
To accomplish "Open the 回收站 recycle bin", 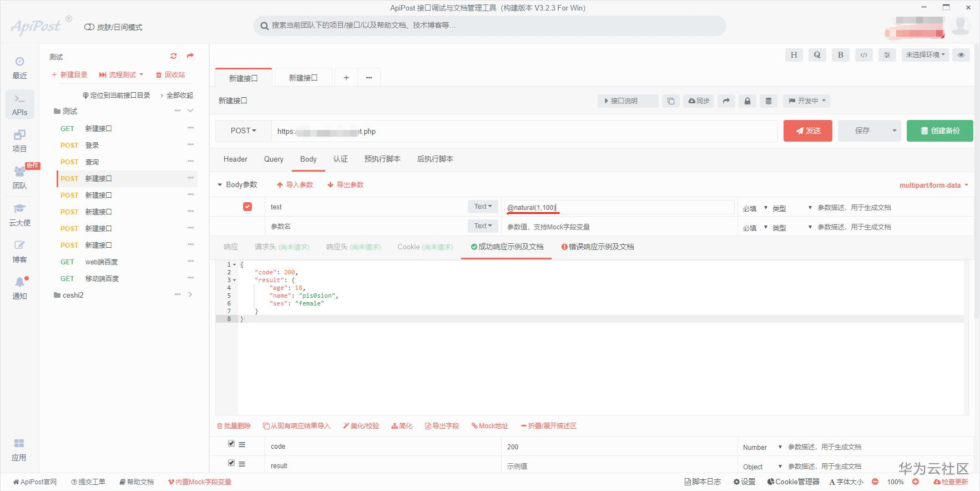I will 170,74.
